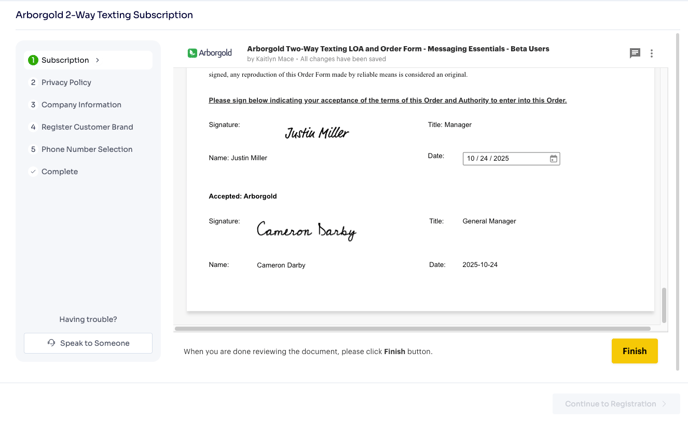Screen dimensions: 688x422
Task: Click the document's vertical scrollbar thumb
Action: pyautogui.click(x=663, y=304)
